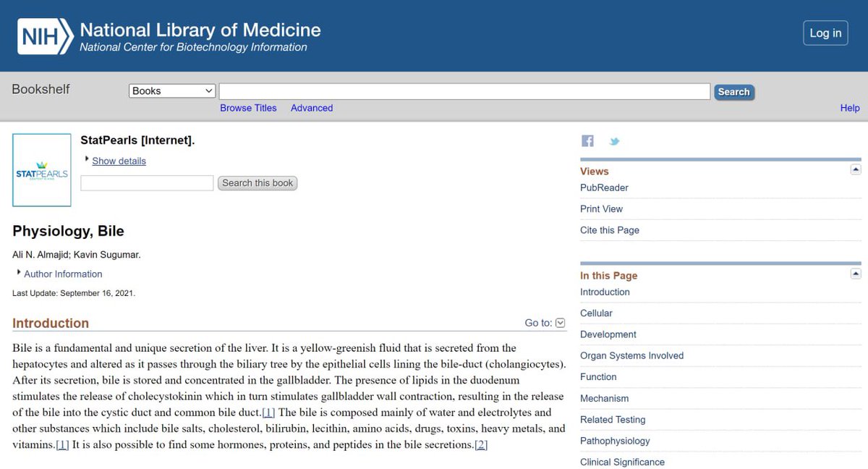Jump to Clinical Significance section
Image resolution: width=868 pixels, height=469 pixels.
pyautogui.click(x=622, y=462)
